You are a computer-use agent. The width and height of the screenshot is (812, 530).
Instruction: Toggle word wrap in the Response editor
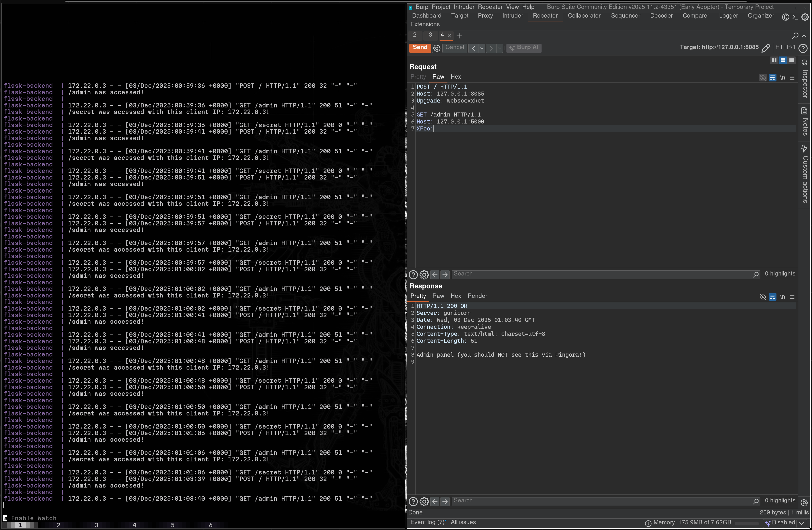(x=773, y=297)
